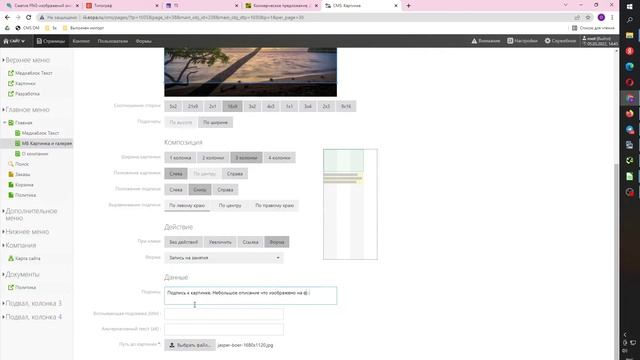The height and width of the screenshot is (360, 640).
Task: Click the Картинки external link icon
Action: tap(11, 83)
